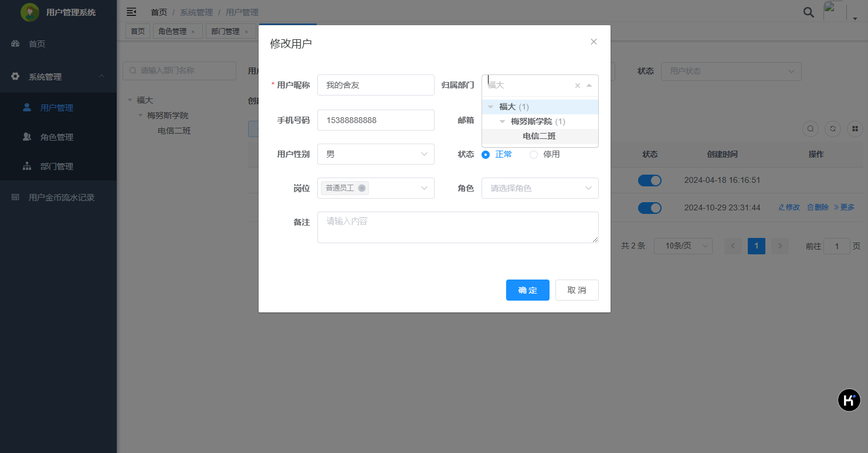Viewport: 868px width, 453px height.
Task: Toggle status switch for the 2024-10-29 row
Action: pyautogui.click(x=650, y=208)
